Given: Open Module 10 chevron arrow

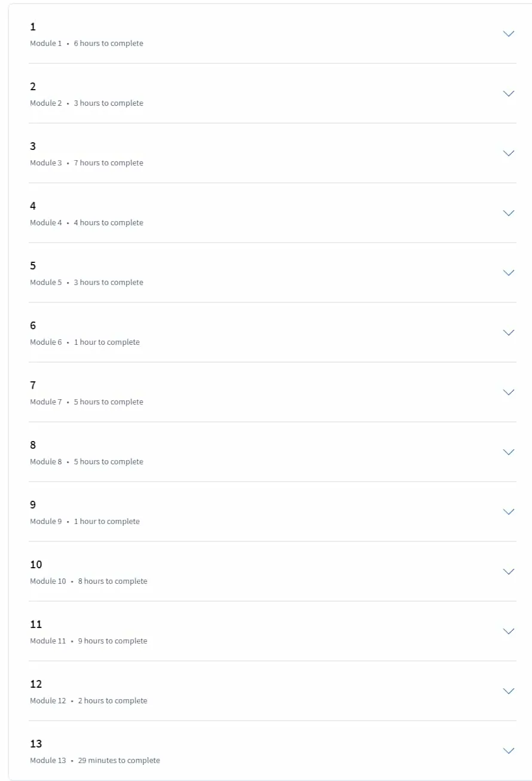Looking at the screenshot, I should [x=509, y=572].
